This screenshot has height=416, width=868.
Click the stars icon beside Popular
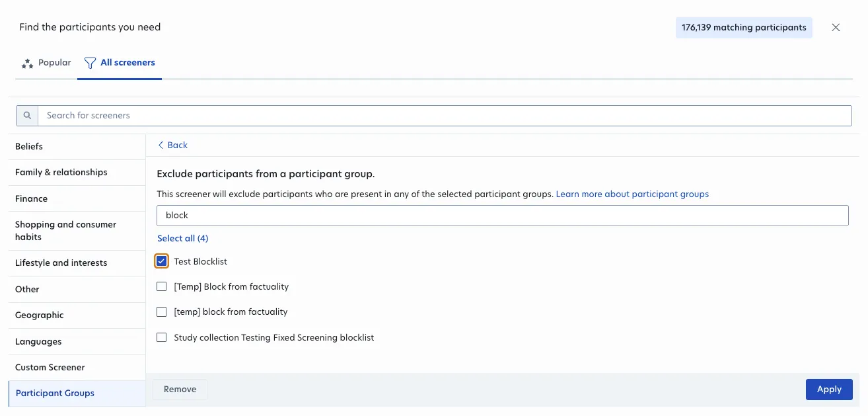coord(26,63)
